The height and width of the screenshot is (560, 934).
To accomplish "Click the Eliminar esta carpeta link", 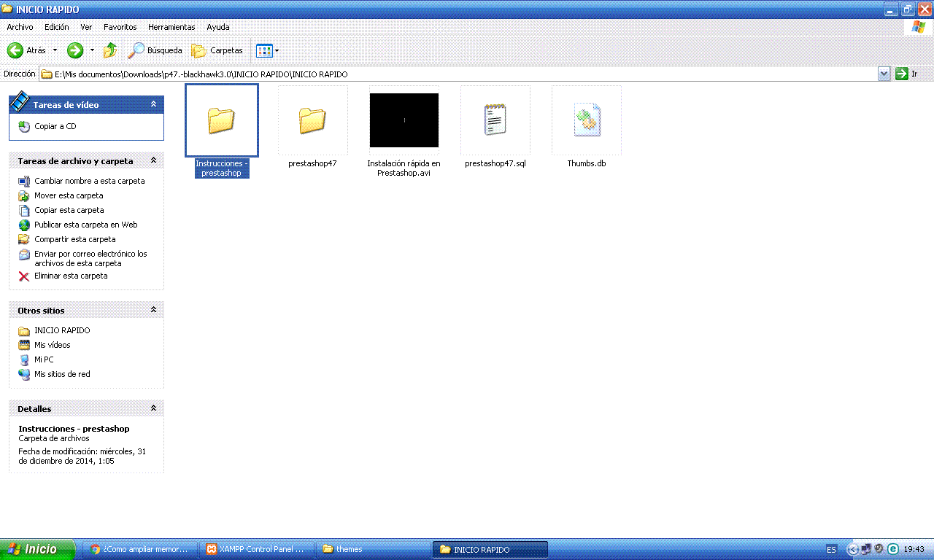I will 71,276.
